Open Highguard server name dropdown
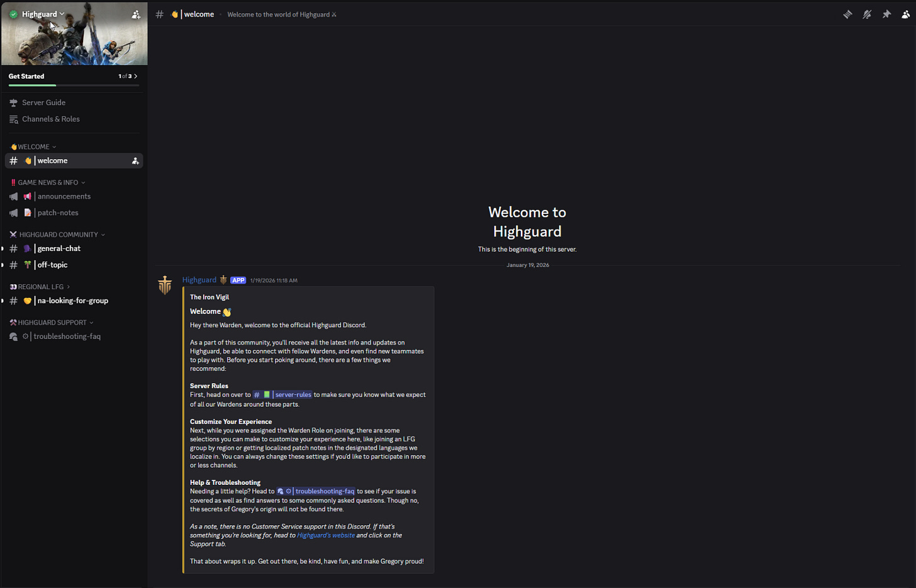Image resolution: width=916 pixels, height=588 pixels. (x=43, y=14)
